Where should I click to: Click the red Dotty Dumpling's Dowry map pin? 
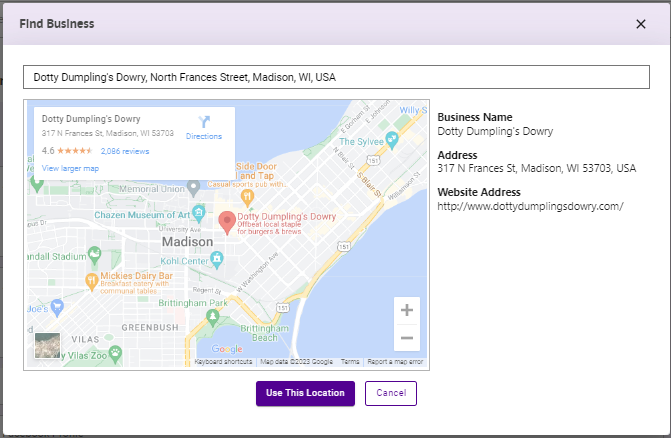(227, 222)
